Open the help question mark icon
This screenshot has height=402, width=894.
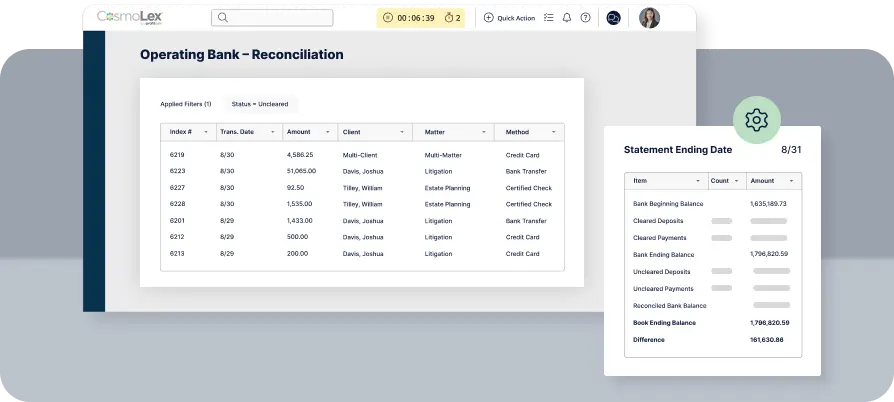pos(585,18)
